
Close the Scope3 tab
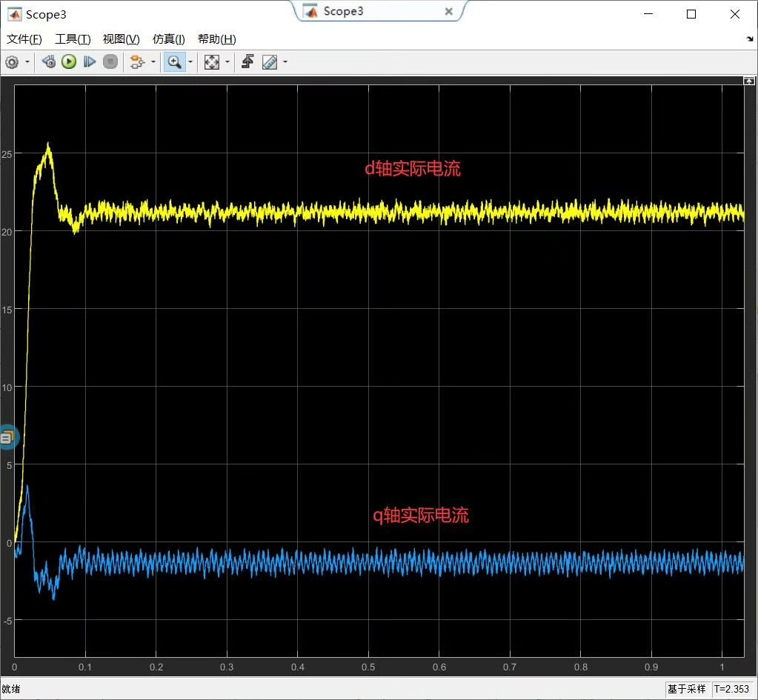pos(448,11)
